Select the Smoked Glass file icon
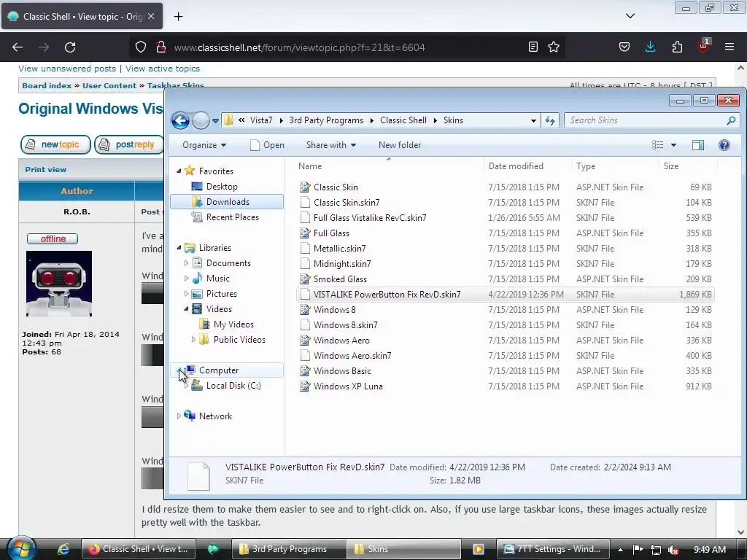Screen dimensions: 747x560 point(305,279)
